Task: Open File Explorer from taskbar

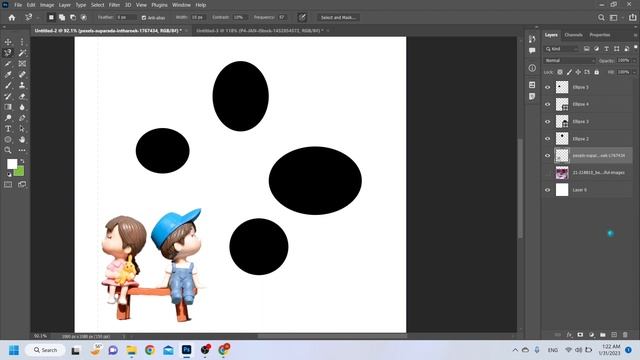Action: coord(131,350)
